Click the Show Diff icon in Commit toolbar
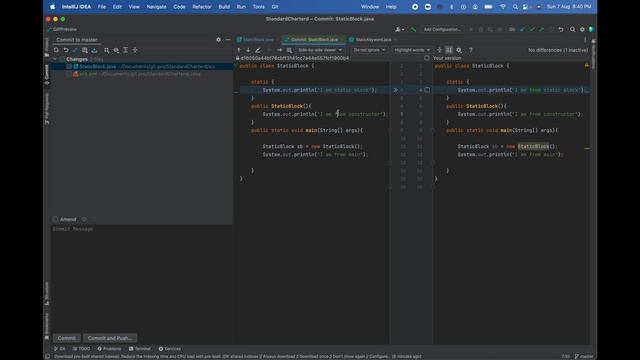 [x=75, y=50]
